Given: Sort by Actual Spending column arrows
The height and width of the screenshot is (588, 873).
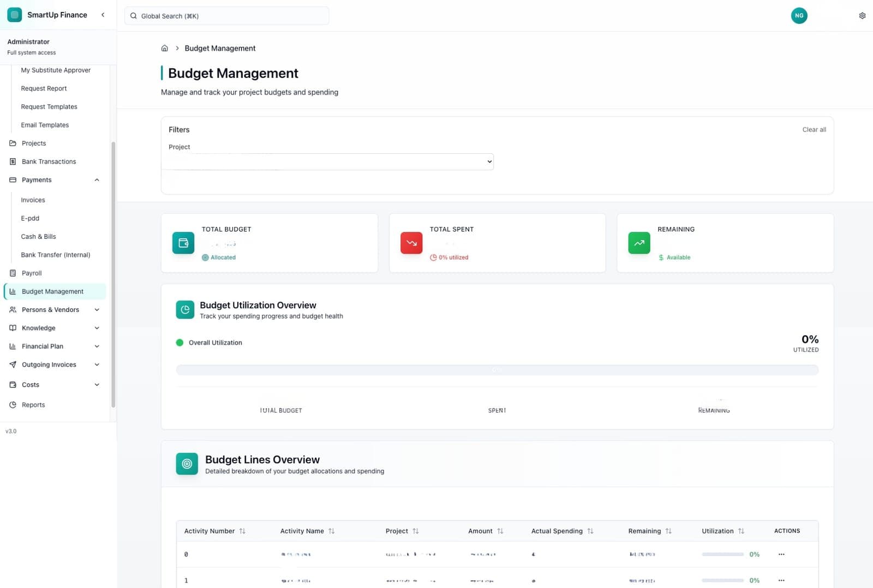Looking at the screenshot, I should click(590, 531).
